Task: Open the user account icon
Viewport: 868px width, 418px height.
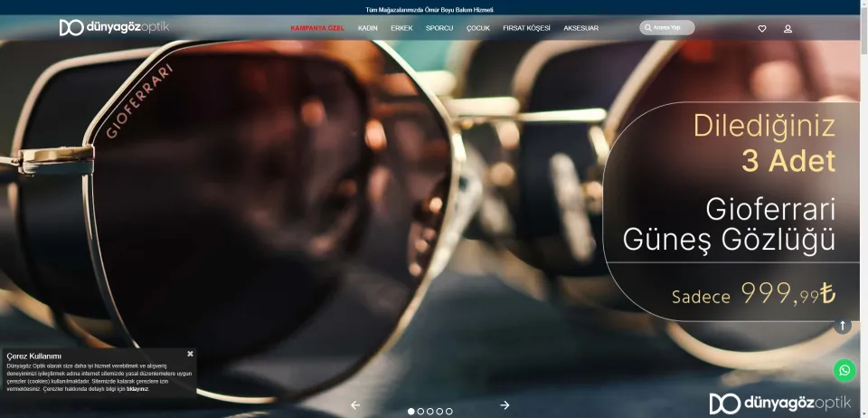Action: coord(788,29)
